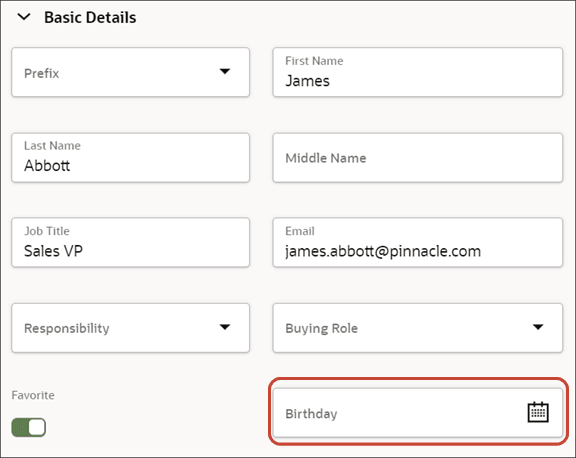Click the Basic Details heading text

(x=90, y=18)
